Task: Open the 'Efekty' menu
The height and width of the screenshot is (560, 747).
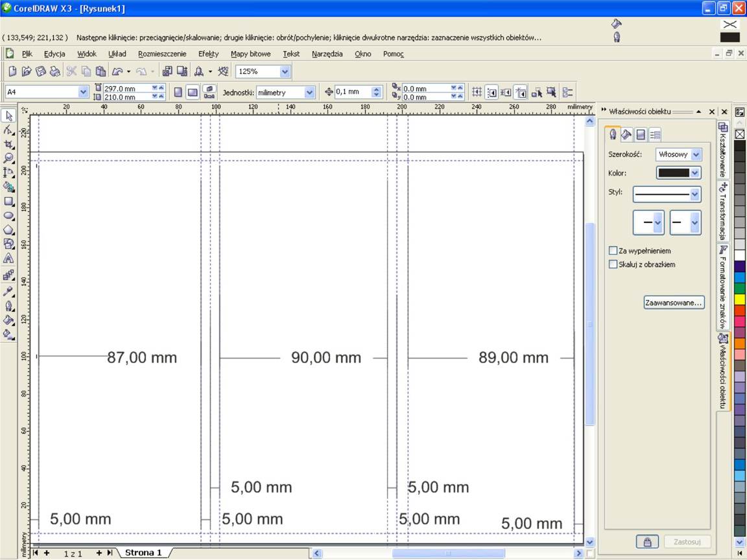Action: [208, 54]
